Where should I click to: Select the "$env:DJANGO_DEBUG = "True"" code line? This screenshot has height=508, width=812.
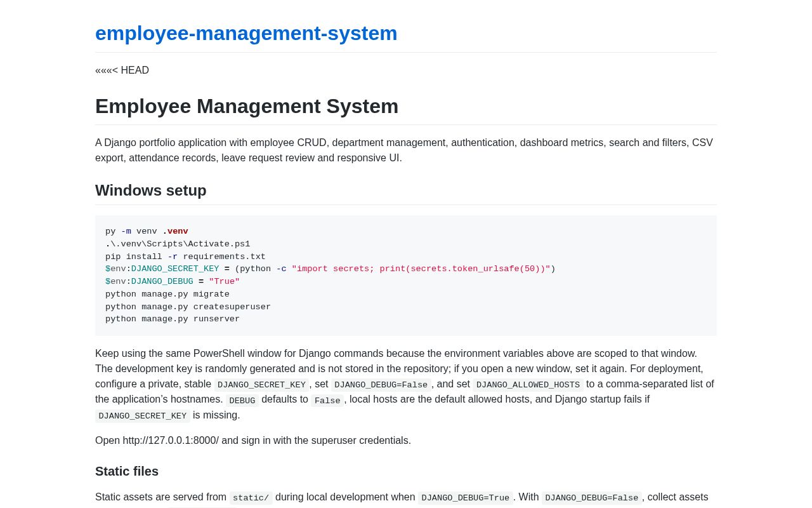pos(173,281)
